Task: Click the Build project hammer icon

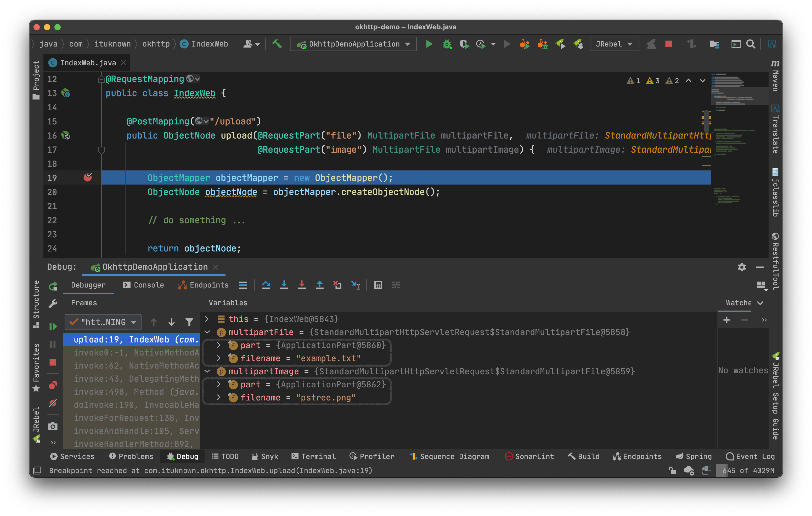Action: coord(277,44)
